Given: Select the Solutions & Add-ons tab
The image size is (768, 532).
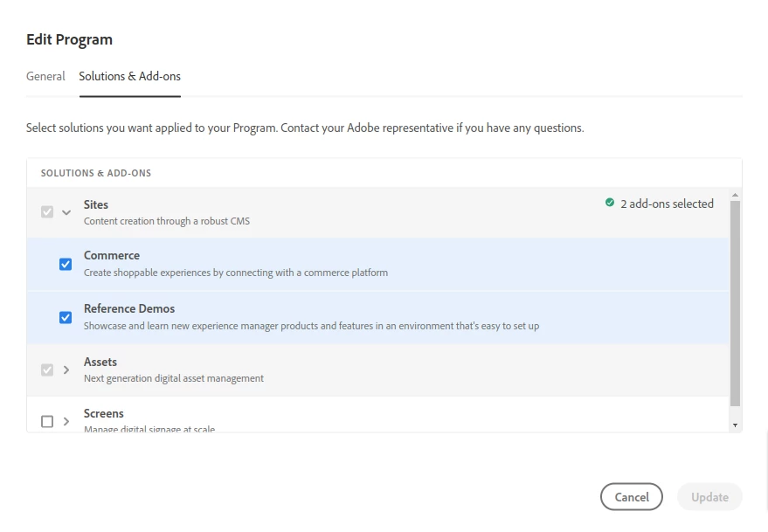Looking at the screenshot, I should tap(129, 76).
